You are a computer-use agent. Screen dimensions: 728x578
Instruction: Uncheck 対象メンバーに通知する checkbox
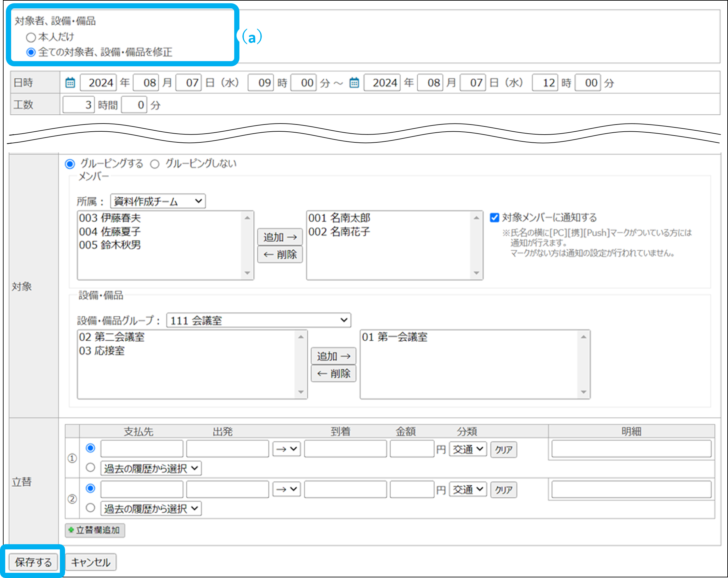coord(494,217)
